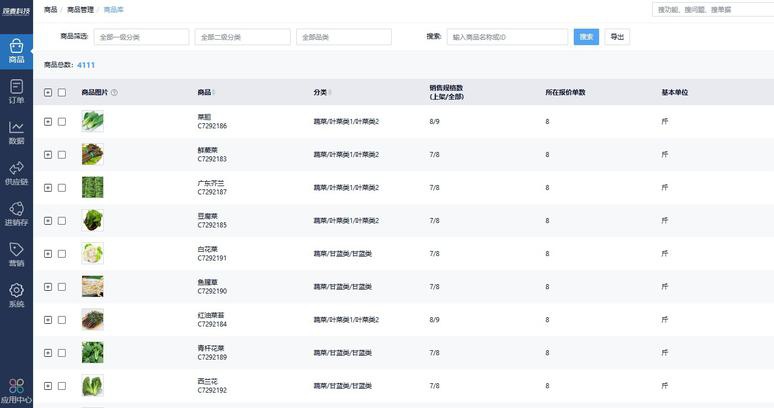Open the 数据 analytics sidebar item

16,133
